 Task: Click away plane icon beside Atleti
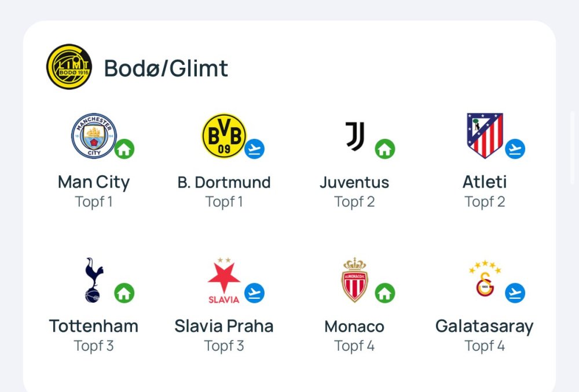[515, 149]
